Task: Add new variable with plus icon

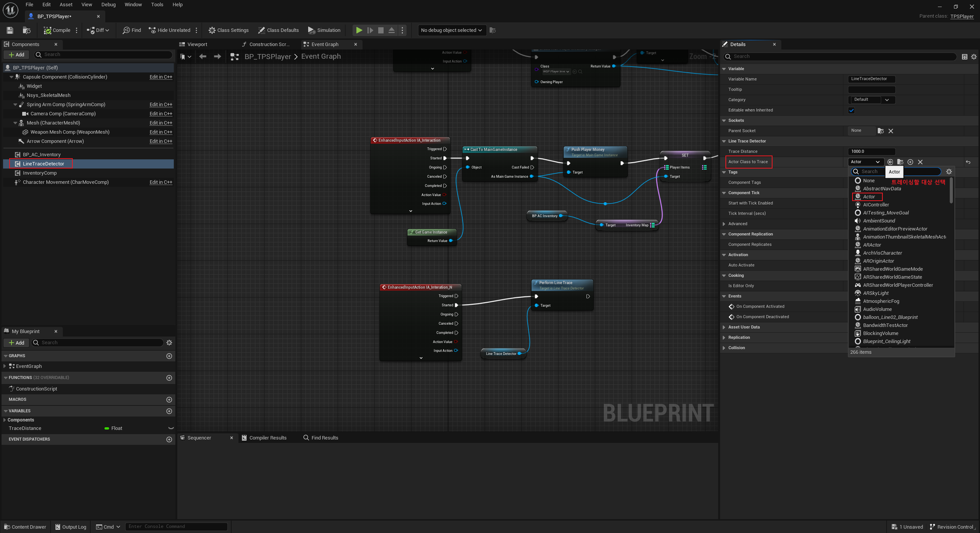Action: (x=169, y=411)
